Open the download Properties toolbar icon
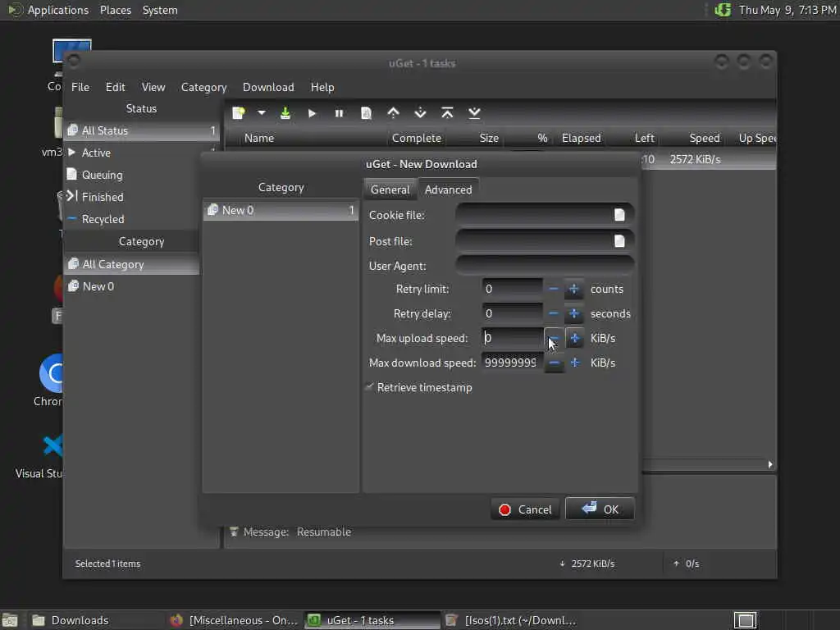Screen dimensions: 840x630 (366, 113)
